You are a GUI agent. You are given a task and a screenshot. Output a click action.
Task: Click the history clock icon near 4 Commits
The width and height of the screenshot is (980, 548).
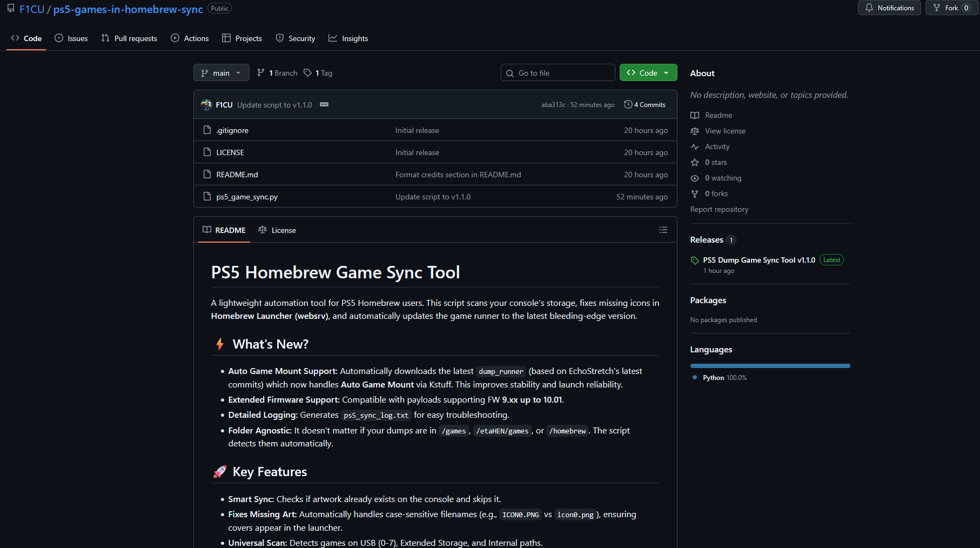pos(628,105)
